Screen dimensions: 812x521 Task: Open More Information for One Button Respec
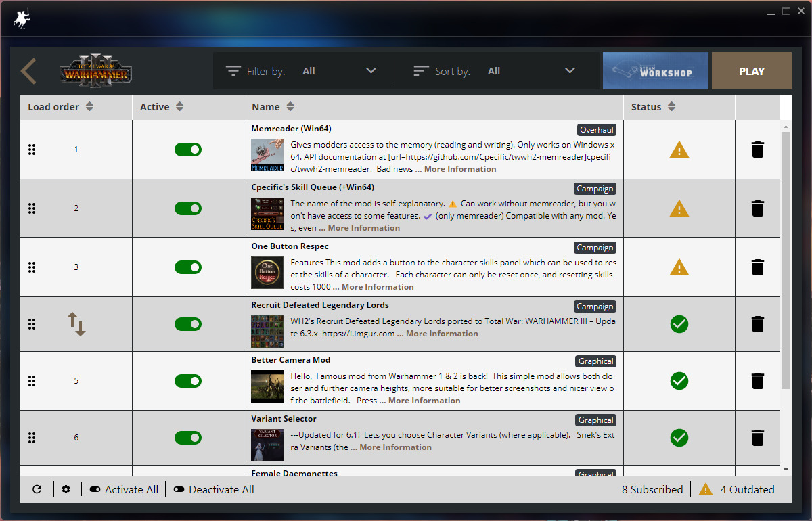[x=378, y=287]
